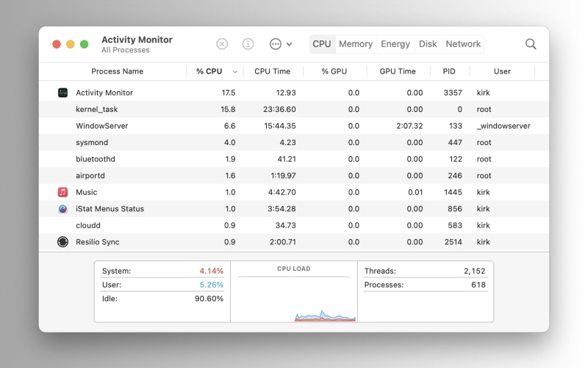Select the sysmond process name
The image size is (588, 368).
pos(92,142)
